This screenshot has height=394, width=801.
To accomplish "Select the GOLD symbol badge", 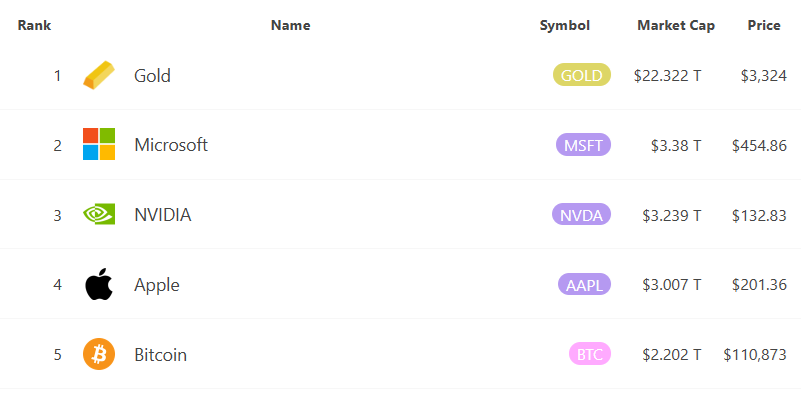I will point(582,75).
